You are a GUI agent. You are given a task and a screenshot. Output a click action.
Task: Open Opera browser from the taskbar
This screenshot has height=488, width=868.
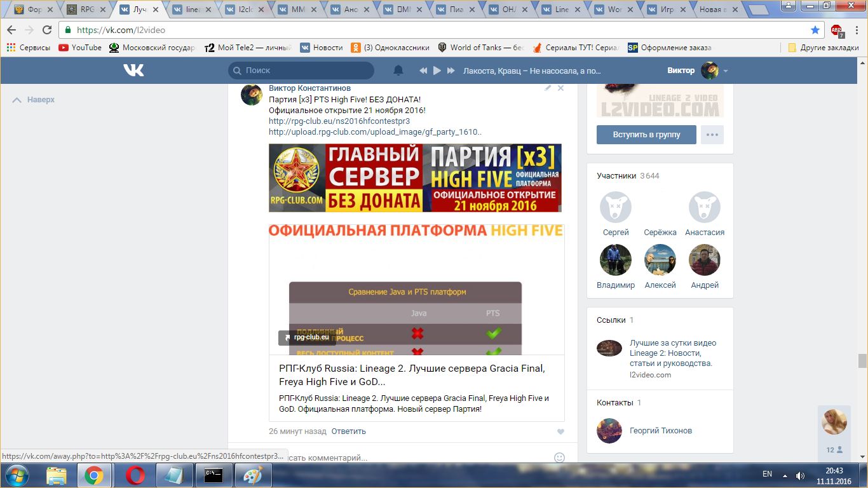[134, 475]
